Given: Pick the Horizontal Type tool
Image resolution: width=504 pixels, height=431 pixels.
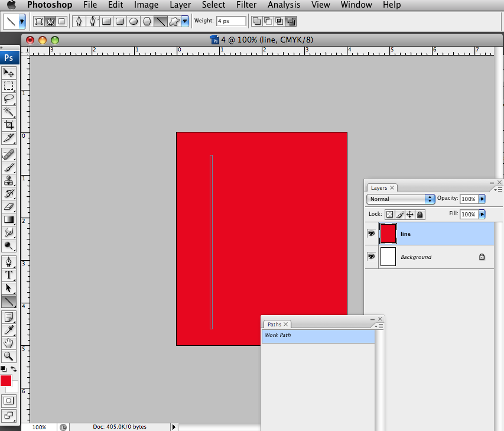Looking at the screenshot, I should [x=8, y=274].
